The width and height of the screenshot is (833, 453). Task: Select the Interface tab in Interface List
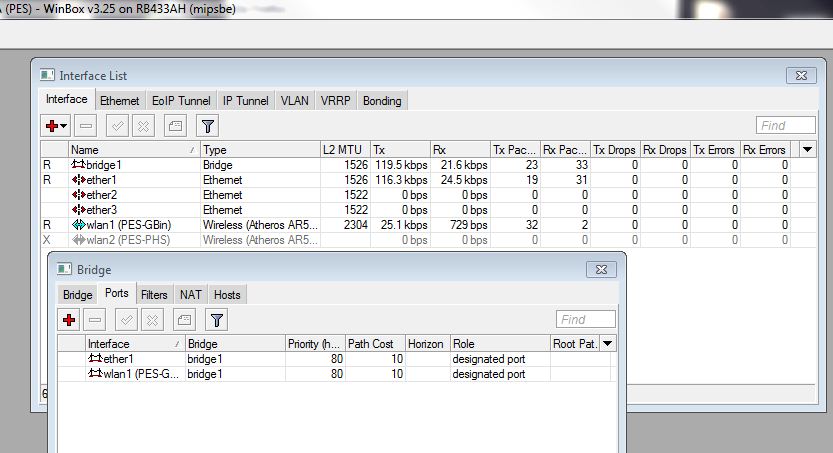coord(66,99)
